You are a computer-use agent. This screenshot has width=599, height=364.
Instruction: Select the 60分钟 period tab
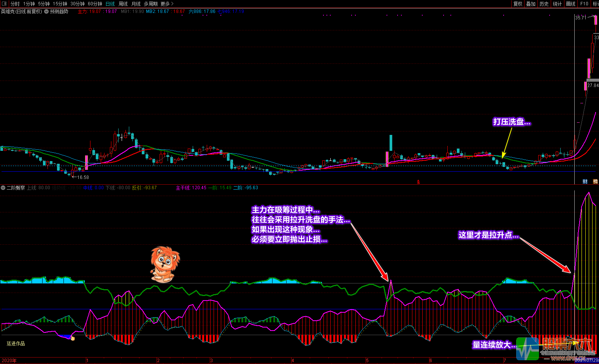pos(95,4)
